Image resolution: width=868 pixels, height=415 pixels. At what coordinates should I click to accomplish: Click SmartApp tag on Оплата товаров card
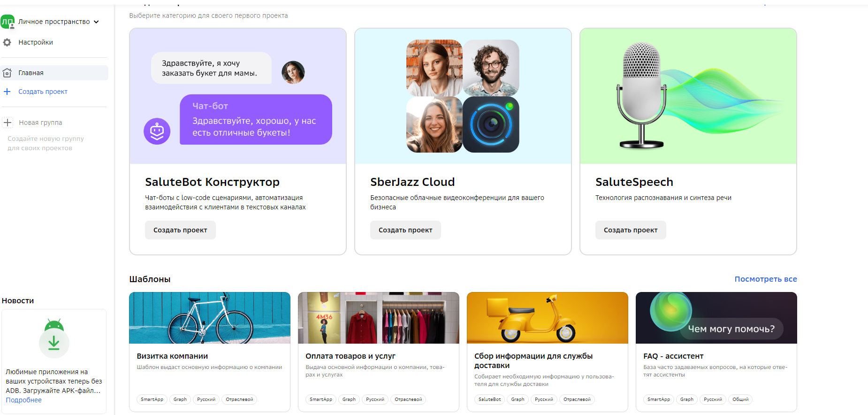tap(321, 400)
